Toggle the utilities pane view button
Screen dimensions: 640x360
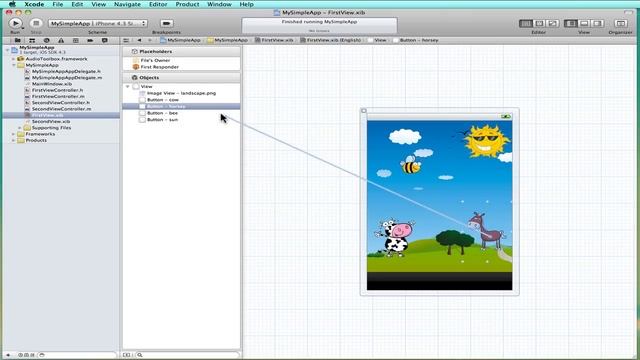[x=597, y=24]
